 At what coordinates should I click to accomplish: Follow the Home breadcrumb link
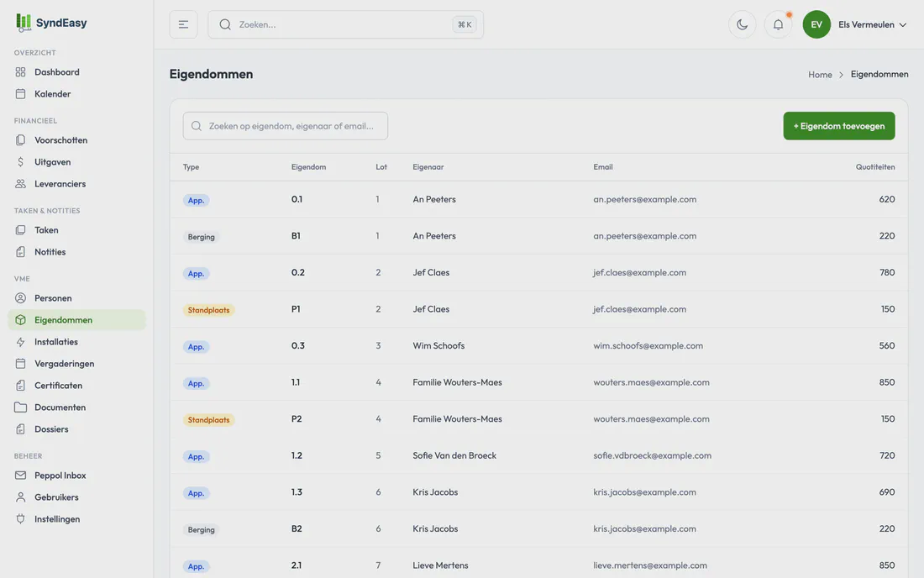coord(820,74)
